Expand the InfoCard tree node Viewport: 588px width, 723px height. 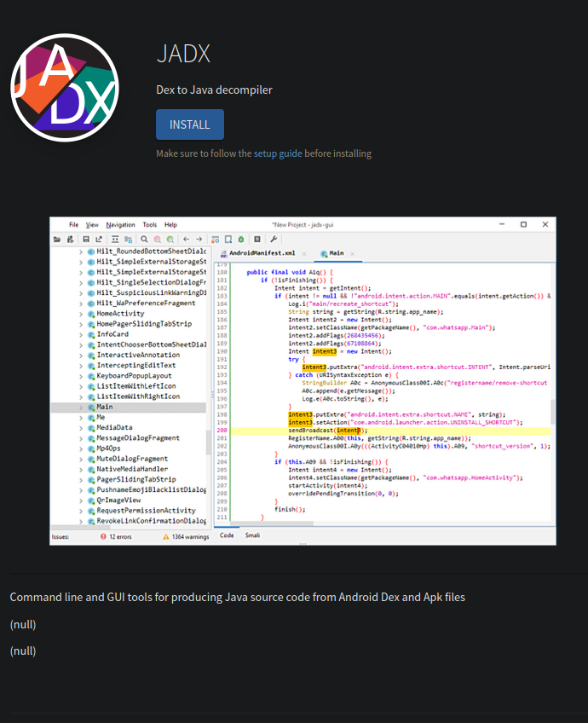81,335
